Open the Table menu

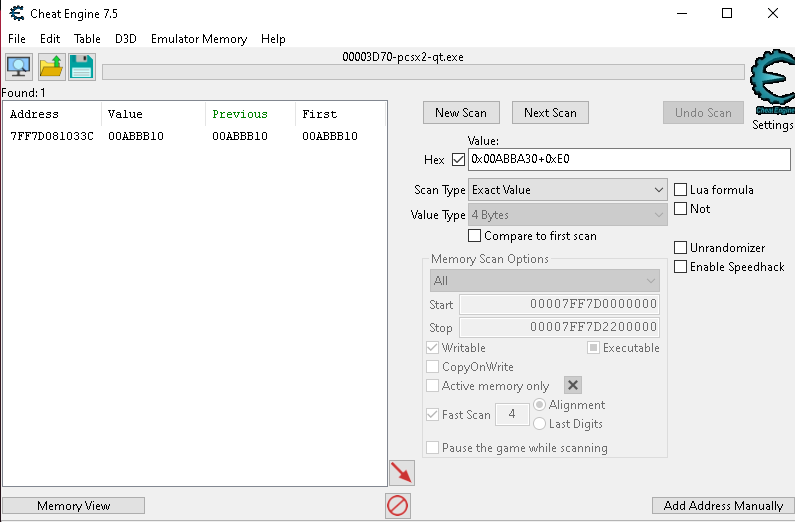[87, 39]
